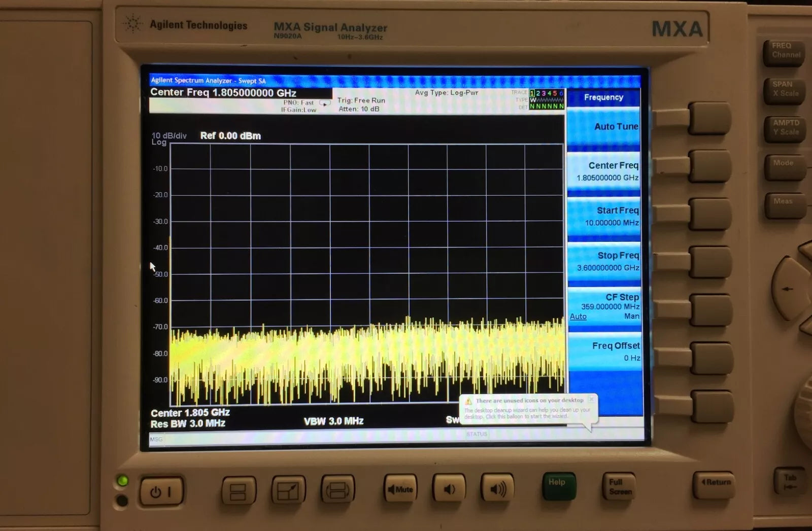
Task: Click the STATUS bar field
Action: point(477,434)
